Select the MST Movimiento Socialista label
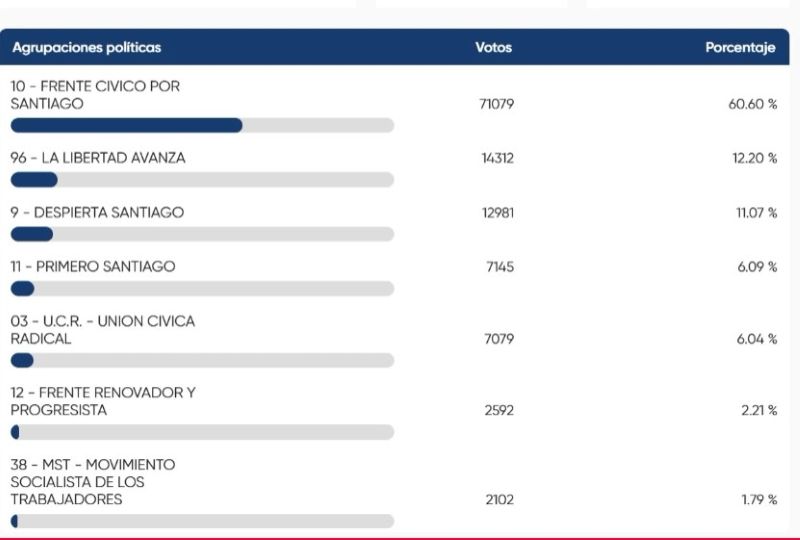The width and height of the screenshot is (800, 540). tap(93, 482)
